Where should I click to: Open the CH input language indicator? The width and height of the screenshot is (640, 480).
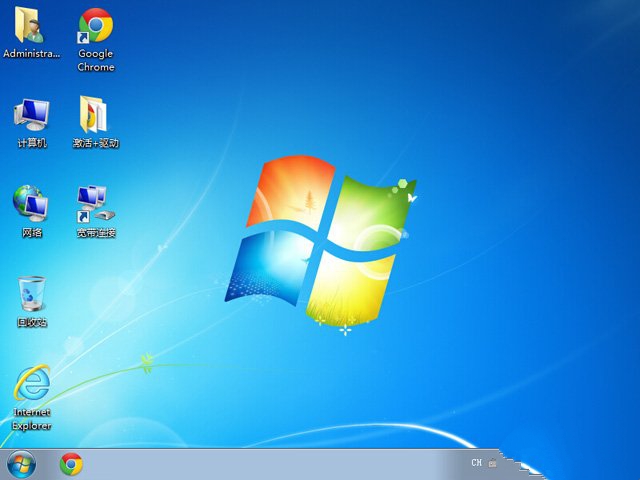coord(477,463)
